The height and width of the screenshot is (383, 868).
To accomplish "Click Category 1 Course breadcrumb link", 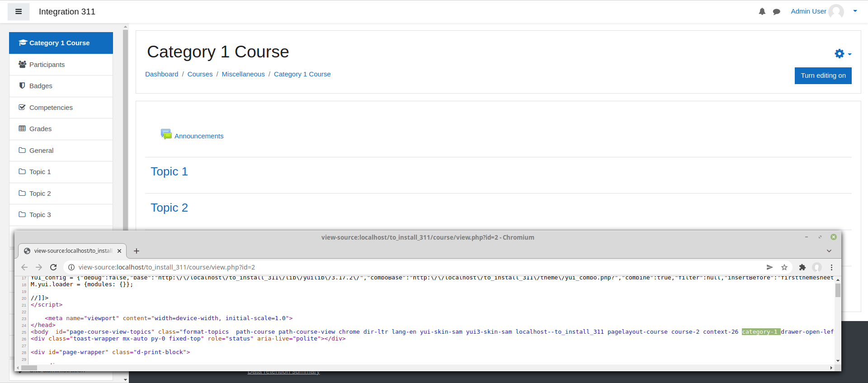I will tap(302, 74).
